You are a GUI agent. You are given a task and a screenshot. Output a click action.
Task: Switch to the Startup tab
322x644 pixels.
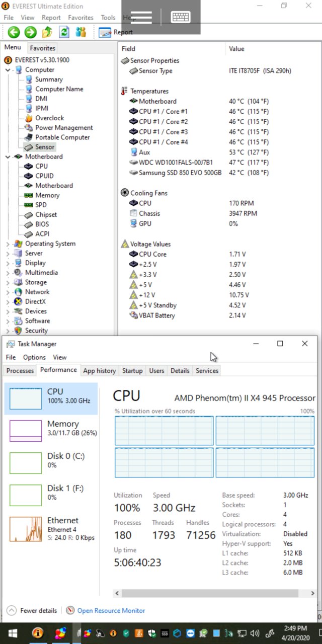pos(132,371)
